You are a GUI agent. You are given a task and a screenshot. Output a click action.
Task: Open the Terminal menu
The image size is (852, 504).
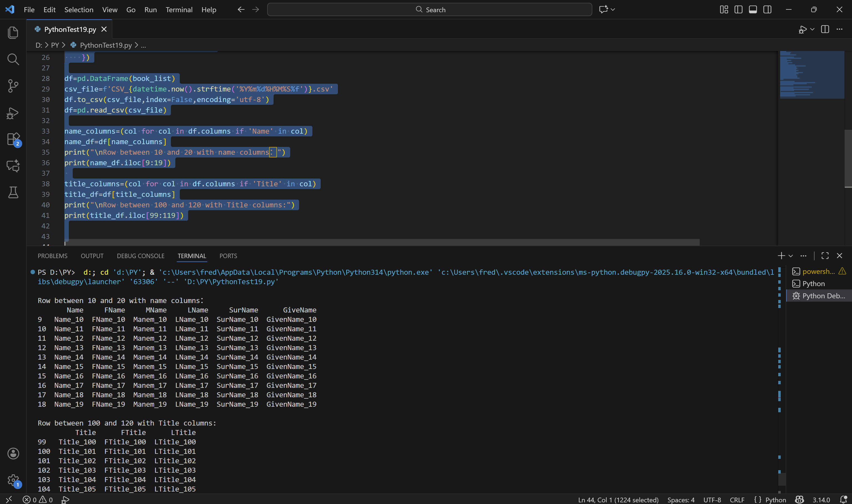(179, 9)
